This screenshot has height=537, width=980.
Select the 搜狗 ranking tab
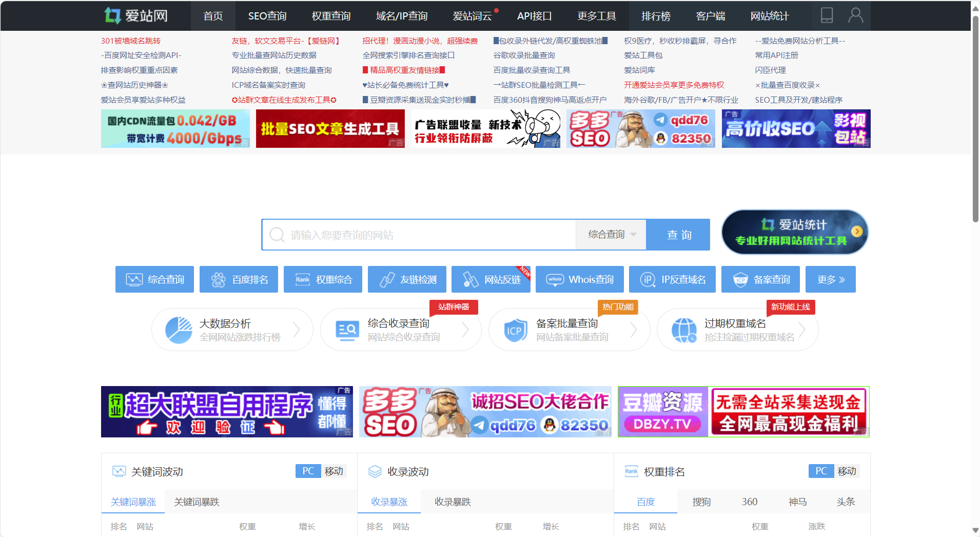701,502
